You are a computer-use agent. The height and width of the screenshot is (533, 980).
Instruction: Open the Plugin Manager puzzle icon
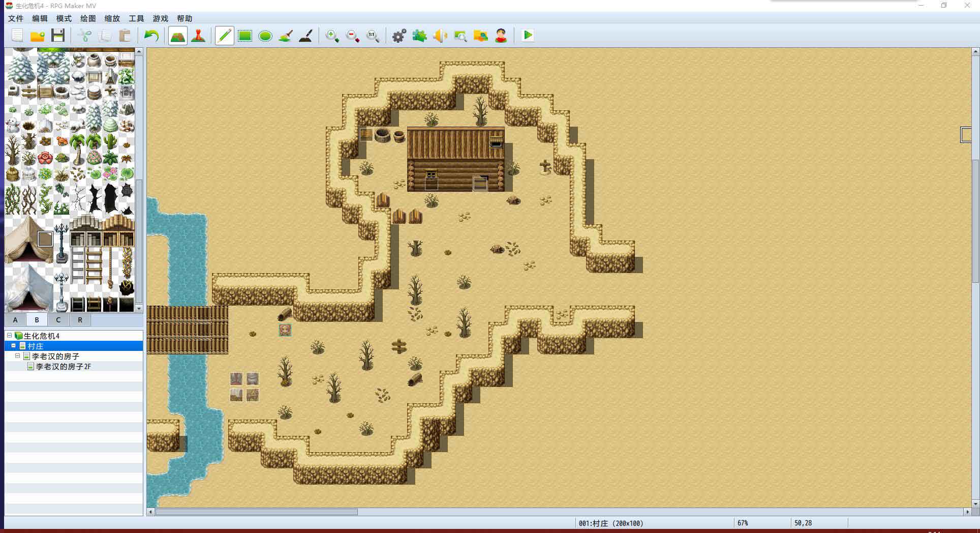pyautogui.click(x=419, y=36)
